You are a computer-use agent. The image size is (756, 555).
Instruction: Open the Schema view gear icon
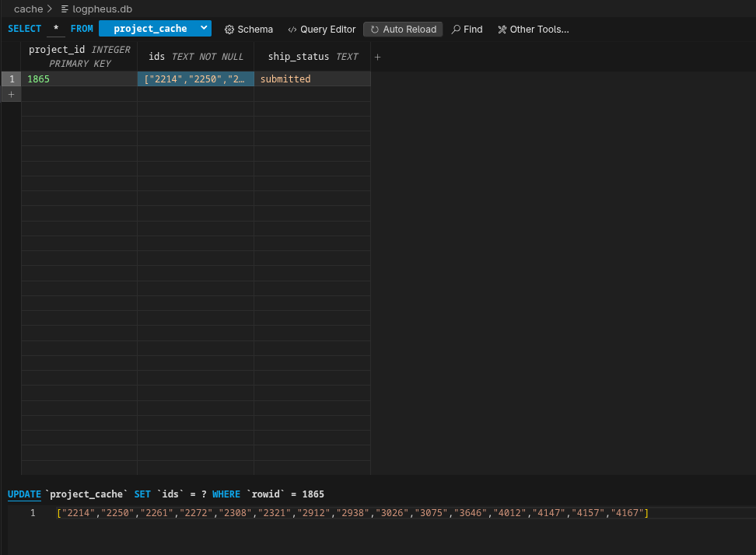[229, 30]
